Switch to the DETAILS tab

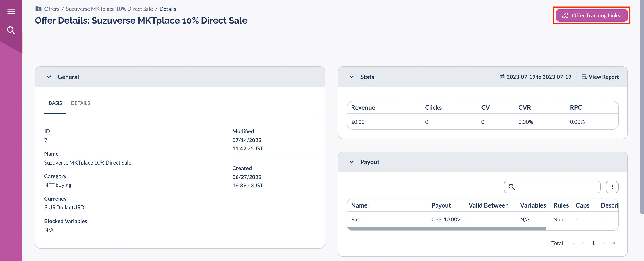(80, 103)
